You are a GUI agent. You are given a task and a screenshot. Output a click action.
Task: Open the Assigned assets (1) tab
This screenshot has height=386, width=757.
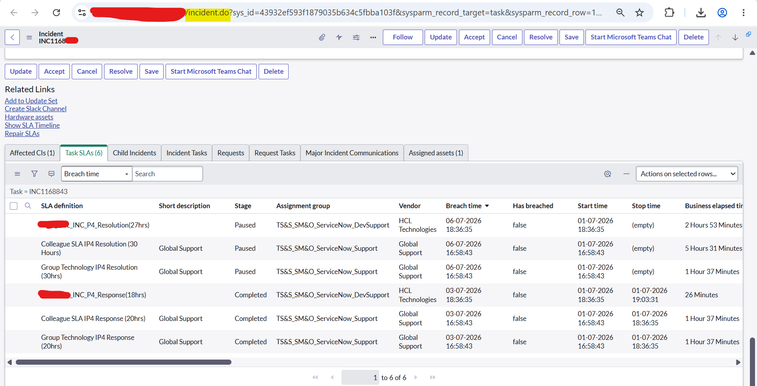coord(436,153)
